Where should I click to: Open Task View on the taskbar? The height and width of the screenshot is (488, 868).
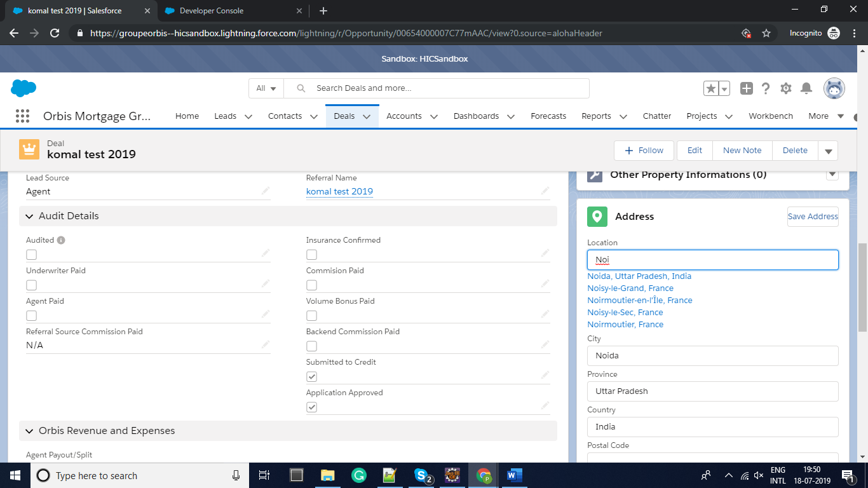click(265, 475)
